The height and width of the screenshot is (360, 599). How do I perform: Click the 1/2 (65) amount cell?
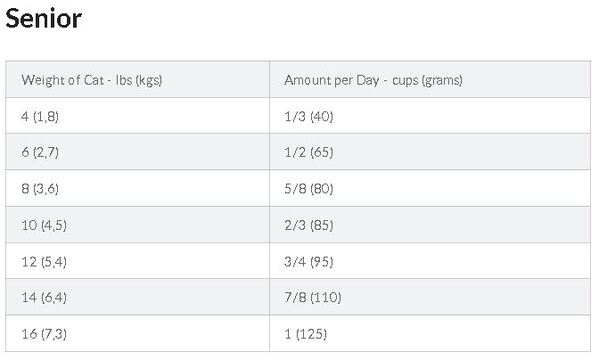[x=430, y=152]
